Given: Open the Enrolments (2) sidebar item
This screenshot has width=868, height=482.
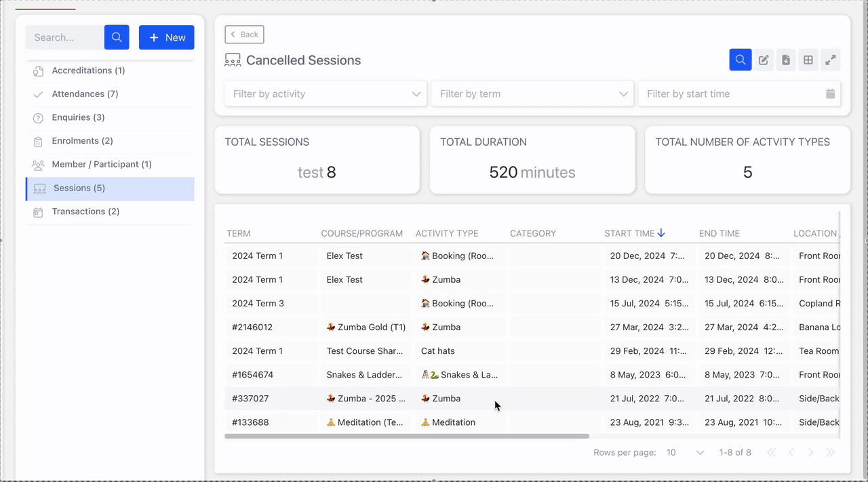Looking at the screenshot, I should tap(110, 141).
